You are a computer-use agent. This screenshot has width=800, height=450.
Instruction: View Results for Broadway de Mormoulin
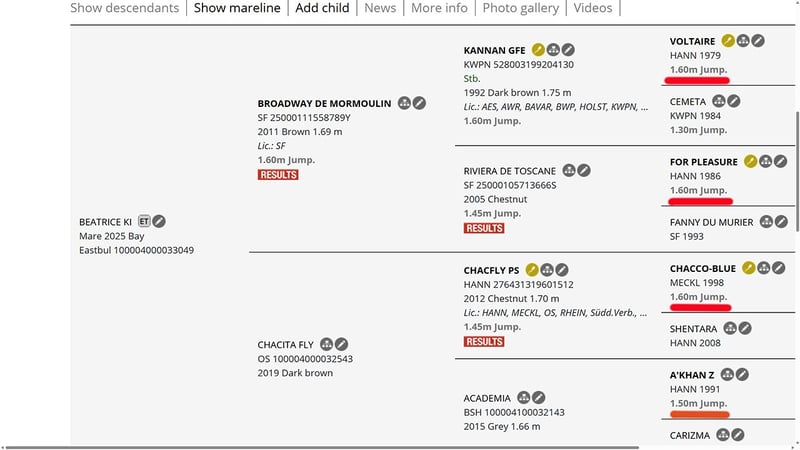click(278, 175)
